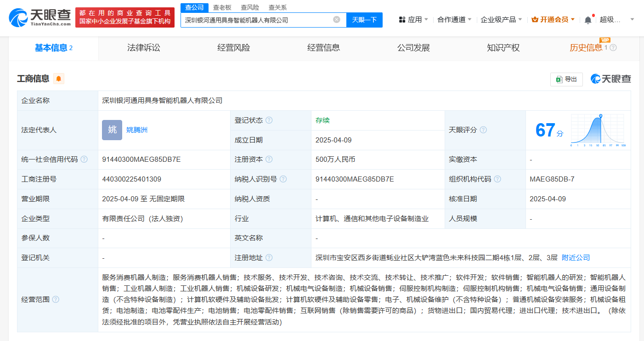Click the help icon next to 统一社会信用代码
Image resolution: width=644 pixels, height=341 pixels.
pos(84,159)
